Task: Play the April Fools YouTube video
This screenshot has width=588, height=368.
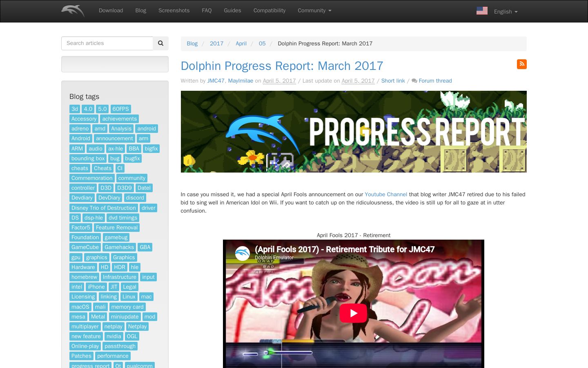Action: [353, 313]
